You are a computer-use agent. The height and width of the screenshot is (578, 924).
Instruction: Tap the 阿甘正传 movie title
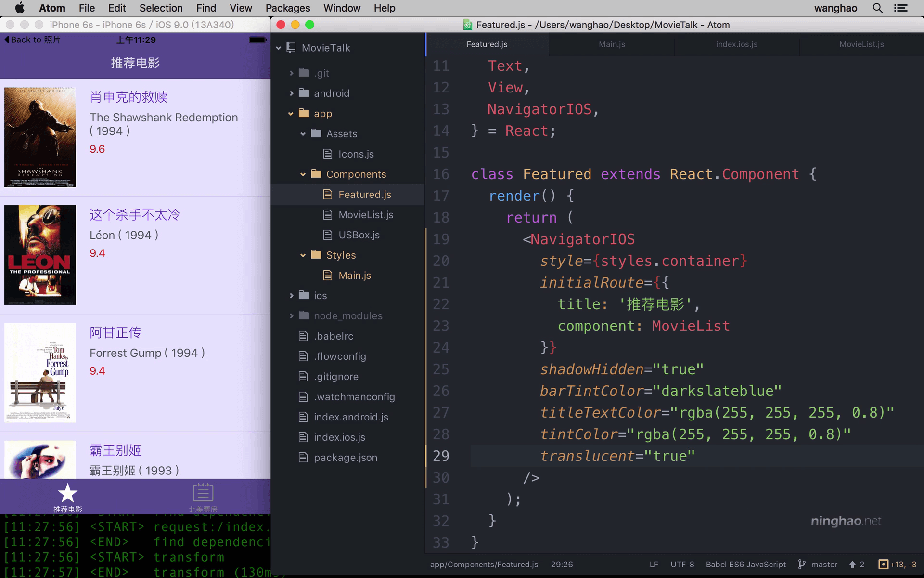tap(115, 332)
